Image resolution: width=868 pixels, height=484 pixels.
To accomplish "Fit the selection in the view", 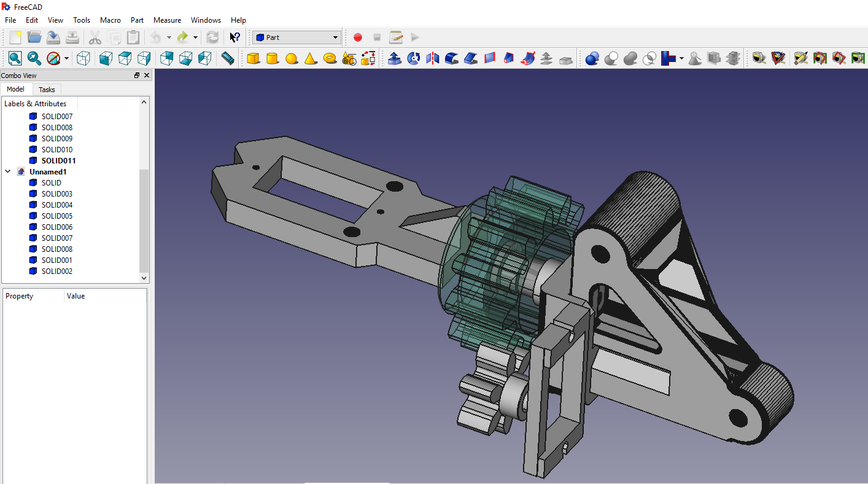I will (34, 58).
